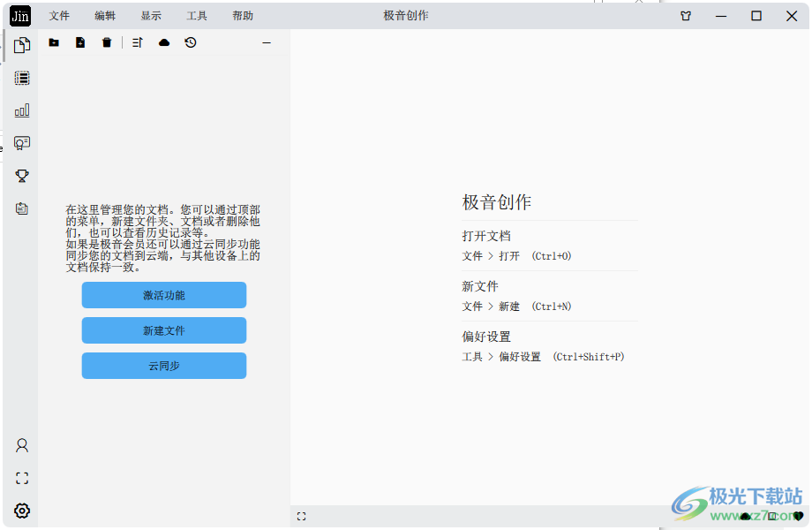Open the trophy achievements panel

click(x=22, y=176)
